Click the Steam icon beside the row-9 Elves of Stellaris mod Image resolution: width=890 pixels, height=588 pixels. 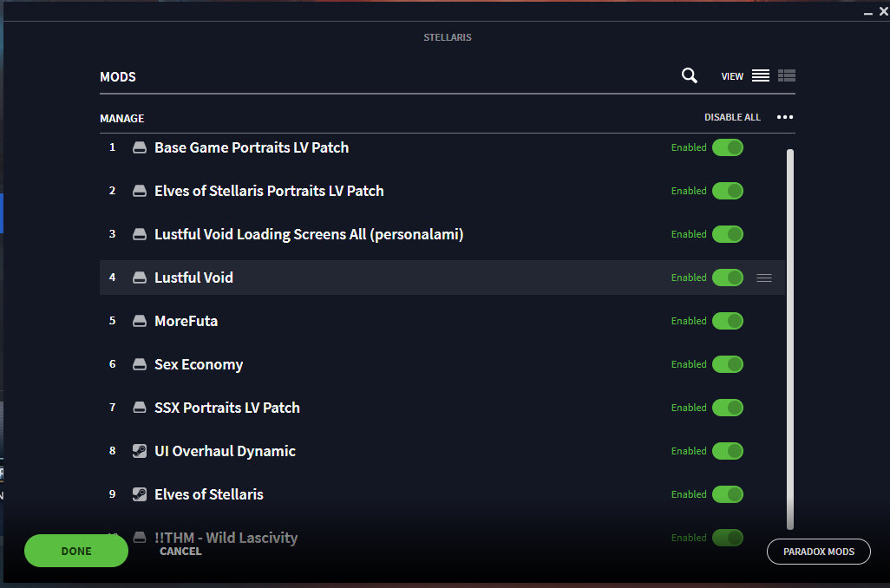[140, 494]
